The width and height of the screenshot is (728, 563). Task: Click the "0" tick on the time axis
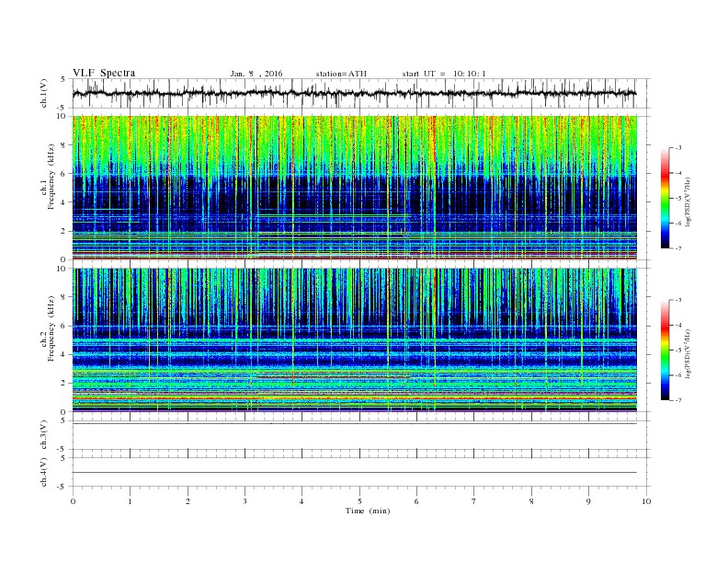[73, 501]
